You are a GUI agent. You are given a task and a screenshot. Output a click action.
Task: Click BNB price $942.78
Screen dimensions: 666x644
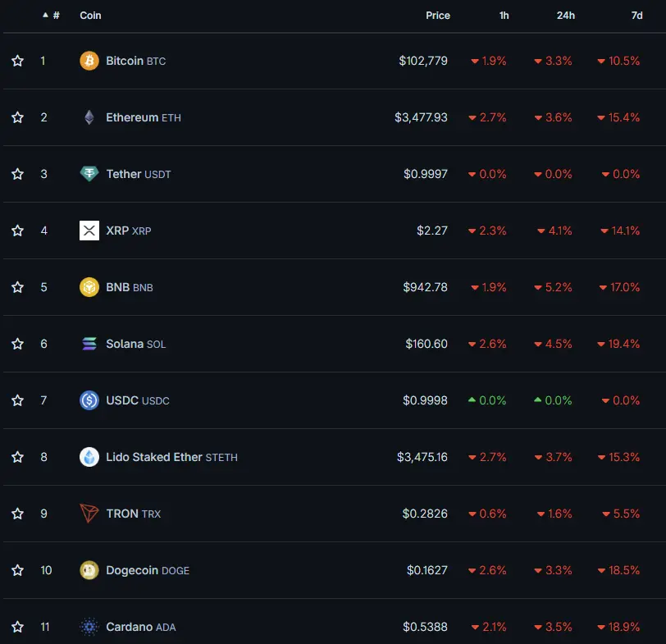[425, 287]
